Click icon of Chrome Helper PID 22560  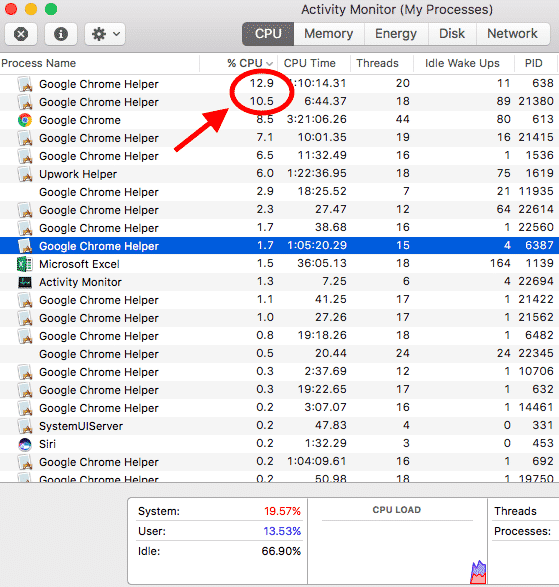click(25, 228)
